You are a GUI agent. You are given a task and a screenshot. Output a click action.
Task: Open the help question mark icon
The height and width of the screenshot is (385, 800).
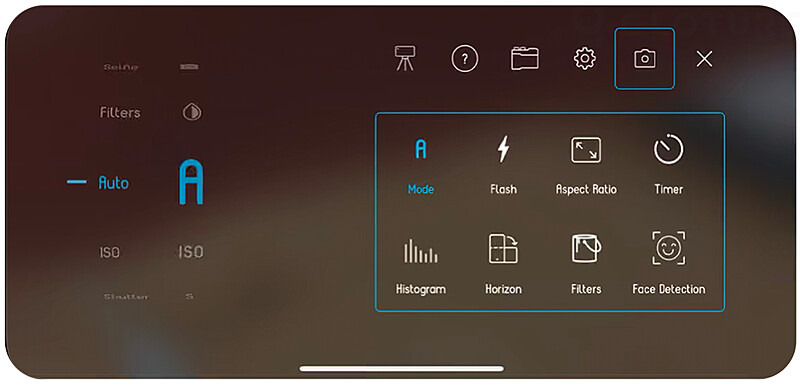[465, 59]
